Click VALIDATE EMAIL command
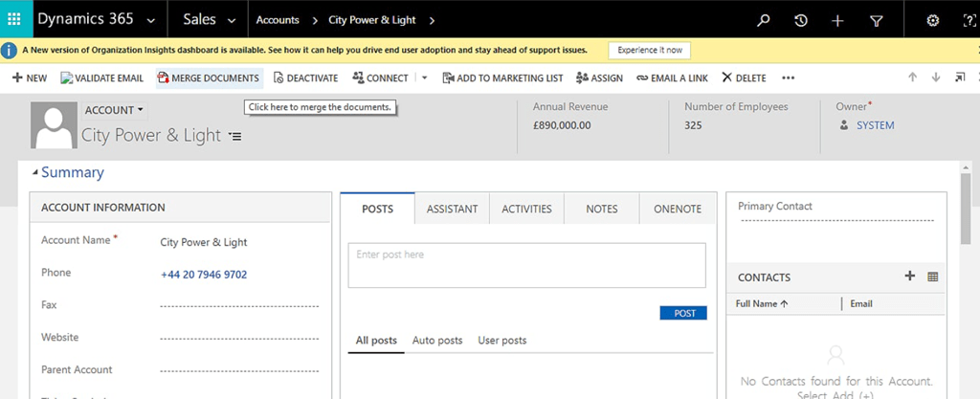This screenshot has height=399, width=980. coord(101,78)
